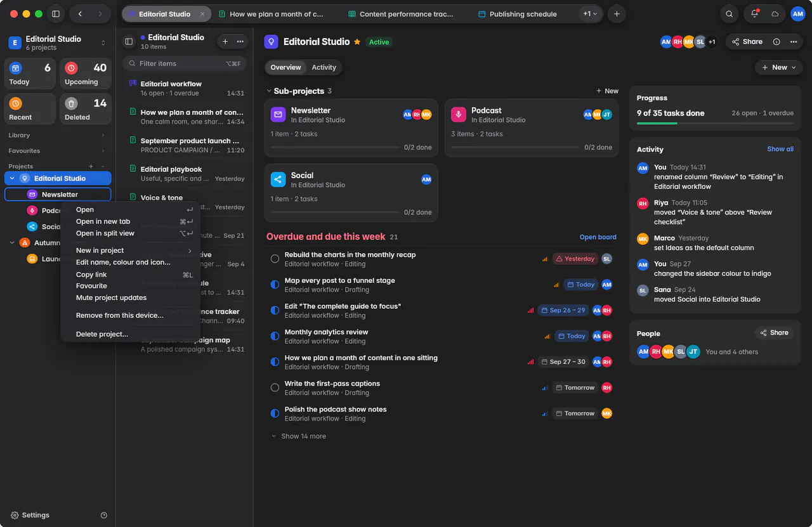Click the Podcast card progress bar

tap(515, 147)
